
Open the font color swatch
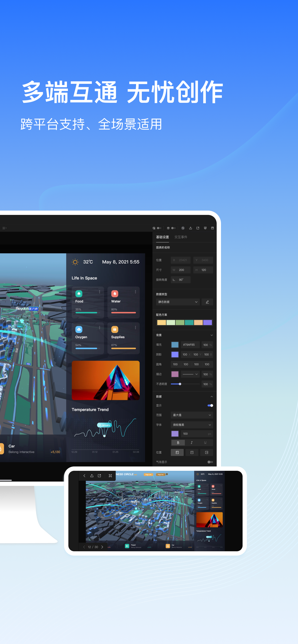(x=175, y=433)
